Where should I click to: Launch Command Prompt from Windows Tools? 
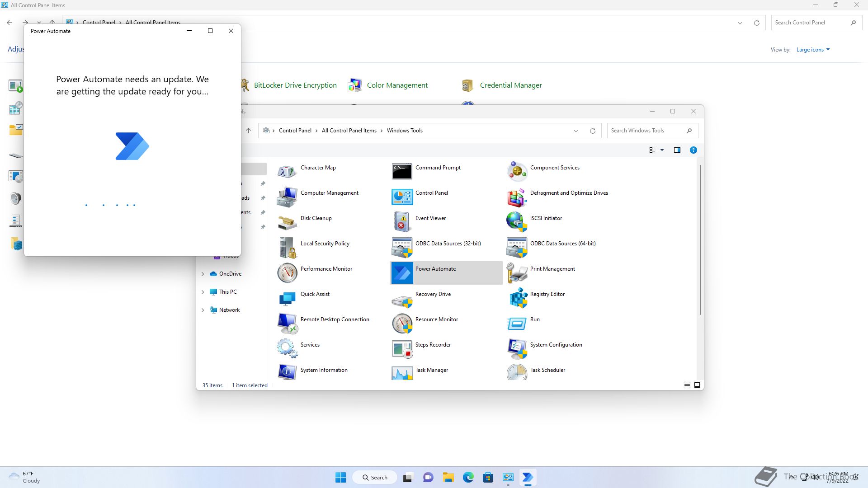point(402,172)
